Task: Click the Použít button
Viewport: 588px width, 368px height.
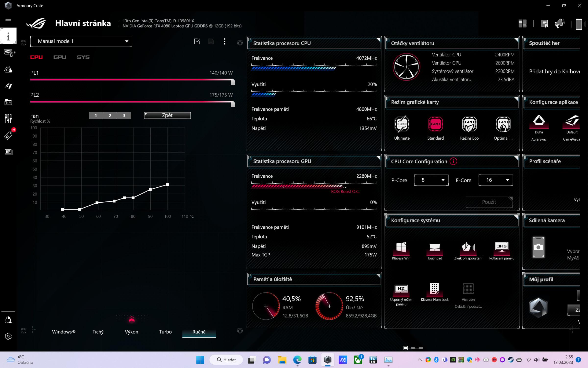Action: click(x=489, y=202)
